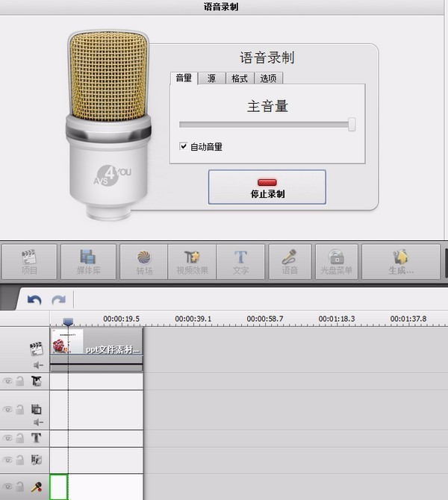Click the 停止录制 stop recording button
Screen dimensions: 448x500
[267, 187]
